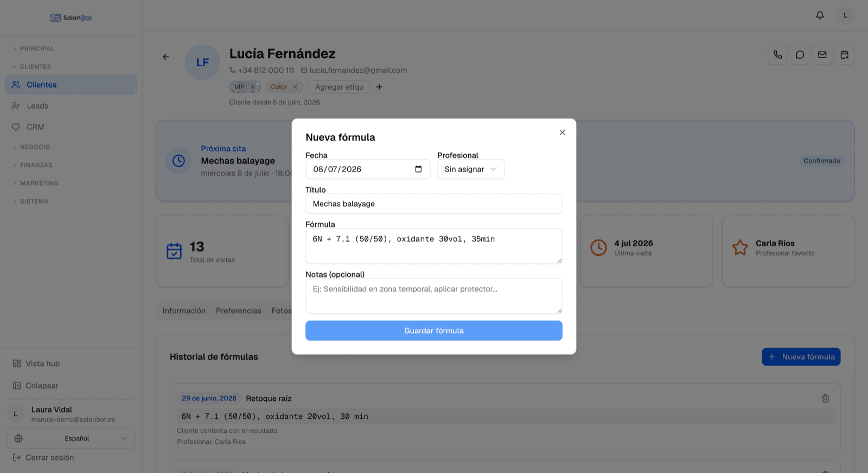The width and height of the screenshot is (868, 473).
Task: Click the Historial de fórmulas heading
Action: pos(214,357)
